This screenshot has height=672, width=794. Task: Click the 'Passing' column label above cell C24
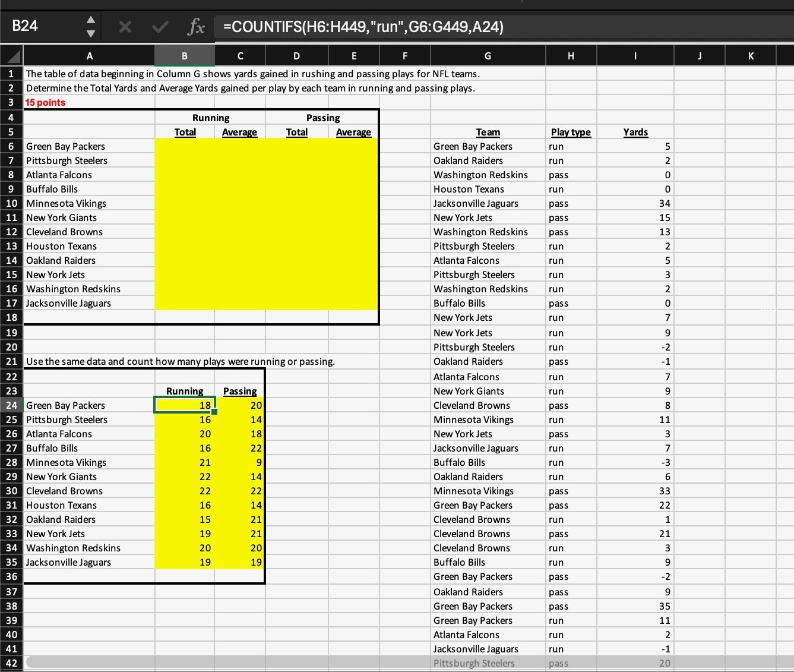click(239, 391)
